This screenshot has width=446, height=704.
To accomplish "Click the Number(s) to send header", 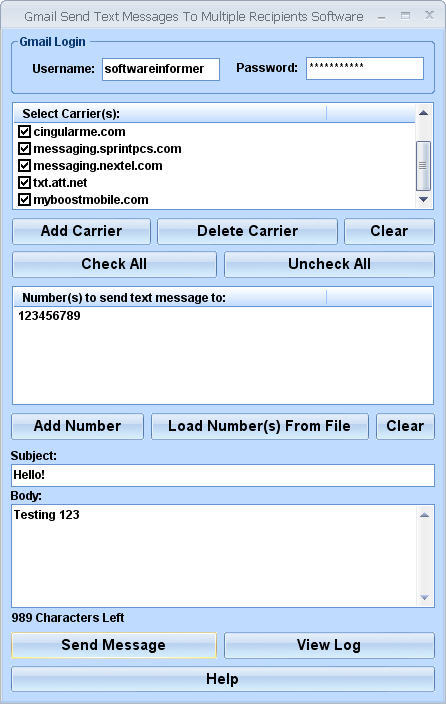I will pyautogui.click(x=170, y=298).
